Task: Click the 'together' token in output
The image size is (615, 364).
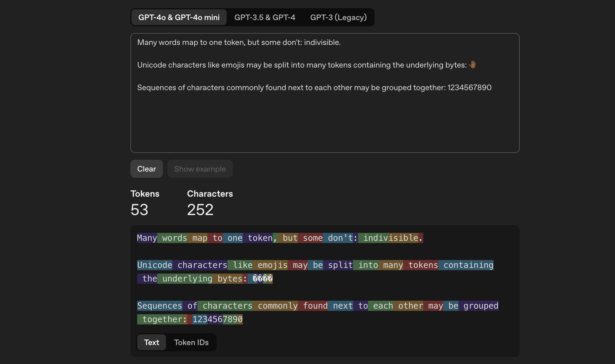Action: [162, 319]
